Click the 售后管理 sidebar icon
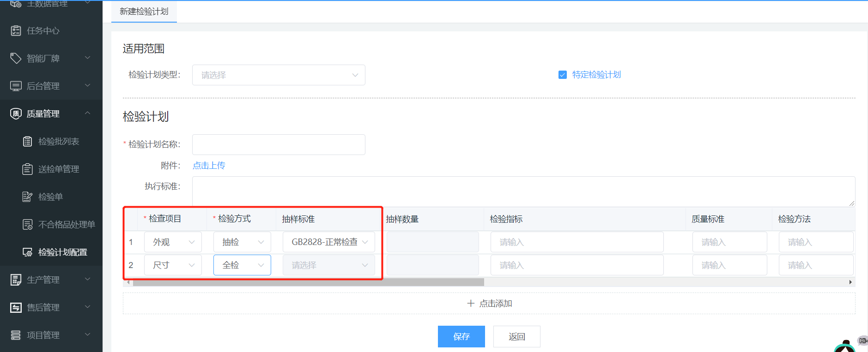Image resolution: width=868 pixels, height=352 pixels. [16, 308]
